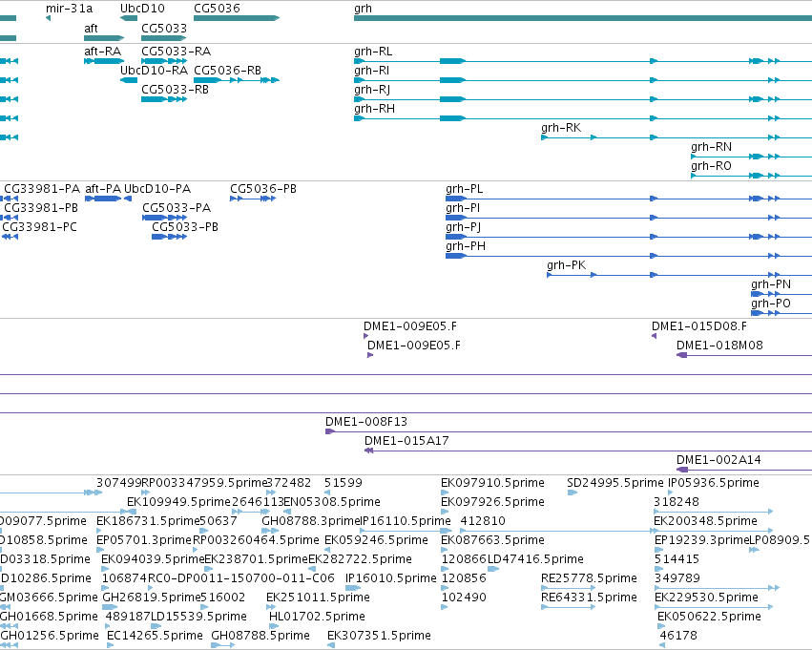This screenshot has width=812, height=650.
Task: Select EST label RE25778.5prime
Action: click(x=589, y=578)
